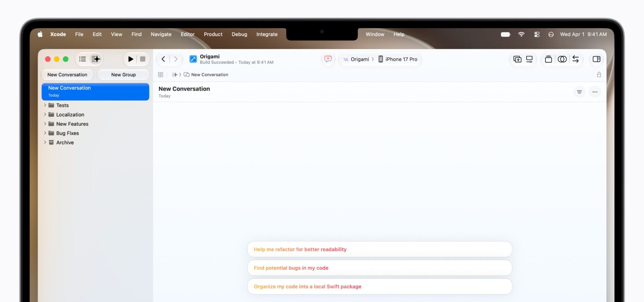Open Control Center from the menu bar
Image resolution: width=644 pixels, height=302 pixels.
point(537,34)
